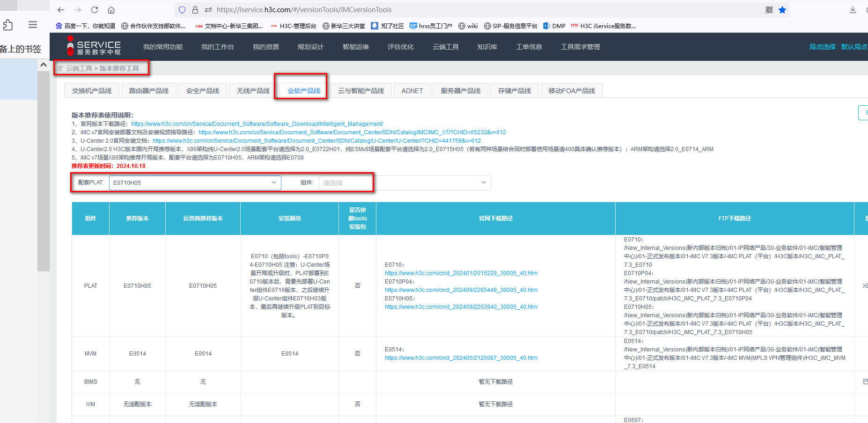
Task: Open 智能运维 menu
Action: click(356, 47)
